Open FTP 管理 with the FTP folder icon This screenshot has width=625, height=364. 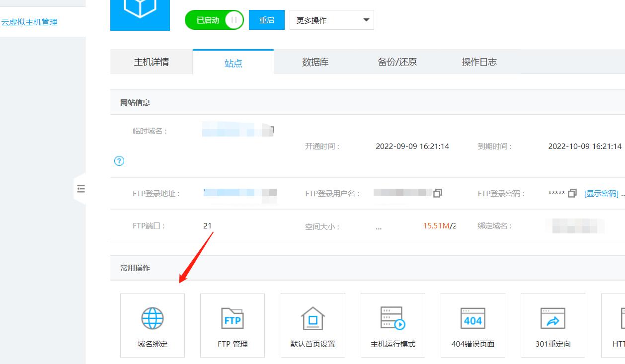[x=232, y=325]
